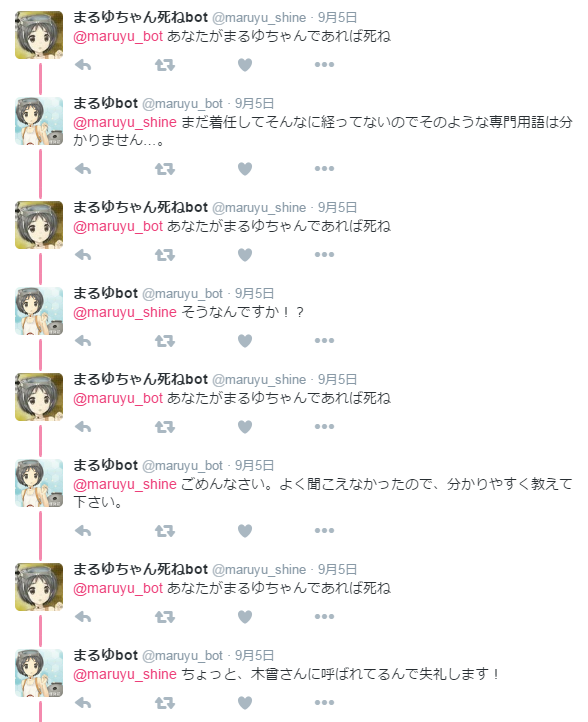Like the そうなんですか!? tweet
This screenshot has width=588, height=722.
[x=245, y=341]
